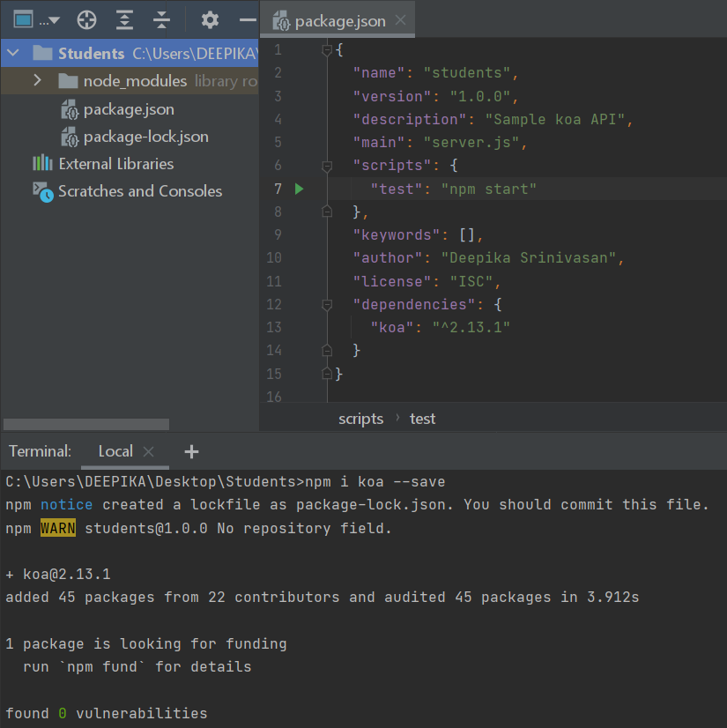Collapse all nodes using Collapse All icon
This screenshot has height=728, width=727.
pos(161,19)
